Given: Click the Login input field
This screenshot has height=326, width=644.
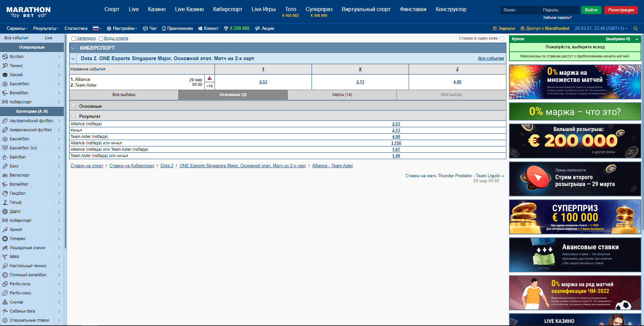Looking at the screenshot, I should pyautogui.click(x=520, y=10).
